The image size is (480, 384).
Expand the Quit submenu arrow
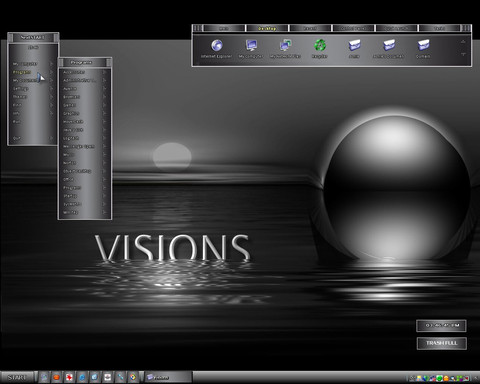51,138
